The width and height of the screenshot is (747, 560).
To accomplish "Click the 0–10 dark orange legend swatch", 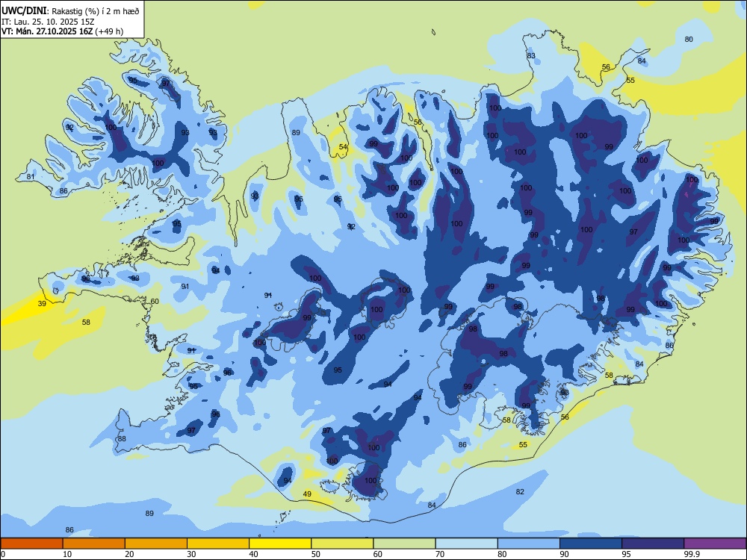I will click(31, 544).
